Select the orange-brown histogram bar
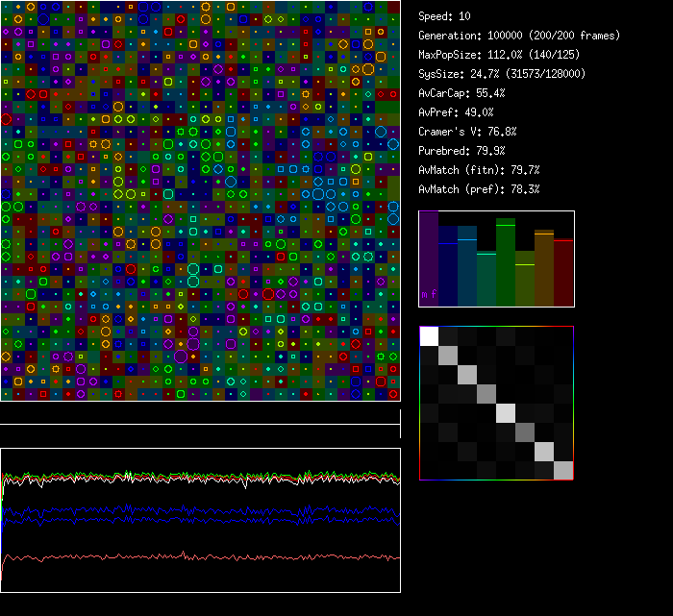673x616 pixels. 544,268
